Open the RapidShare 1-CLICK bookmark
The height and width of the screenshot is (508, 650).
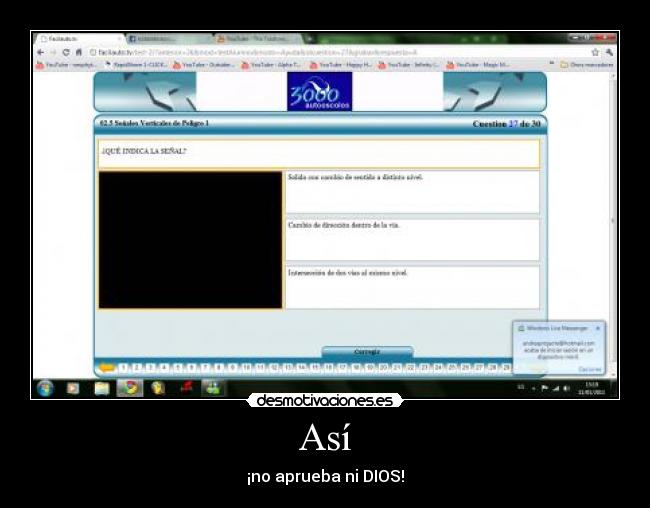tap(137, 64)
